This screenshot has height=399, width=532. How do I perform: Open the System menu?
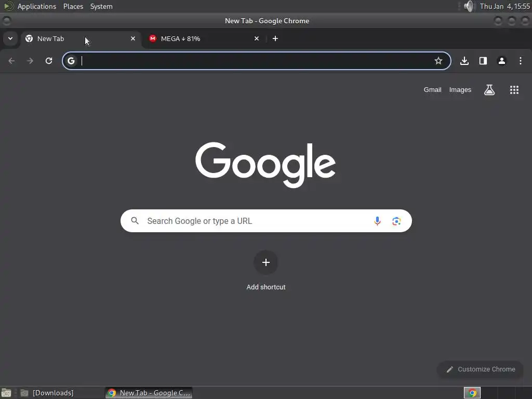101,6
